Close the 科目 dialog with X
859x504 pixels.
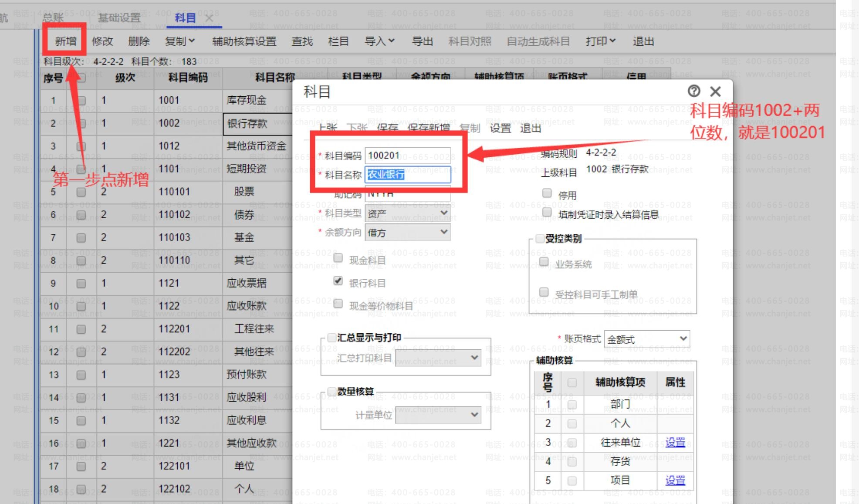pyautogui.click(x=715, y=91)
